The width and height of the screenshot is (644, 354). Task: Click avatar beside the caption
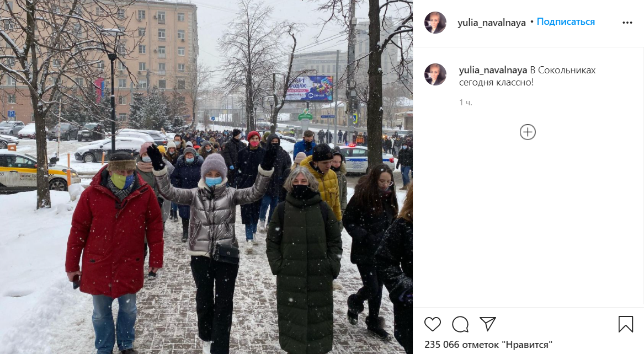tap(435, 74)
